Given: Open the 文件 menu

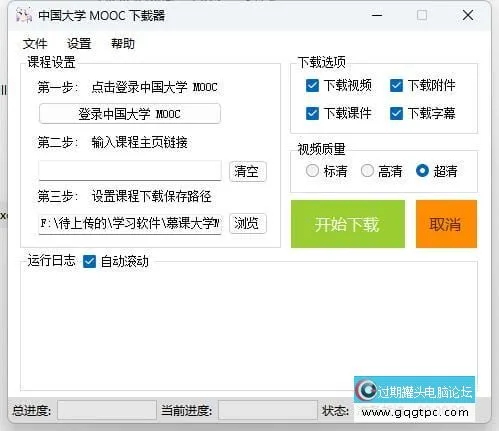Looking at the screenshot, I should (x=35, y=44).
